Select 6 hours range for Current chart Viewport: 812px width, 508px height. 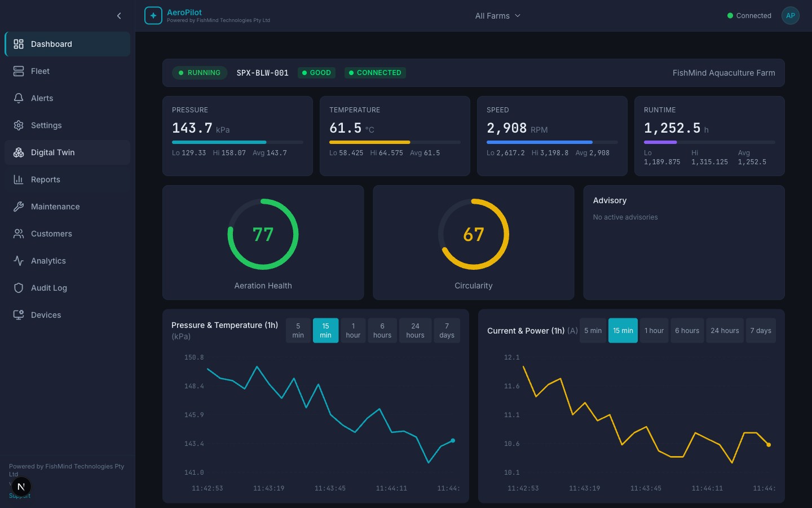(687, 331)
